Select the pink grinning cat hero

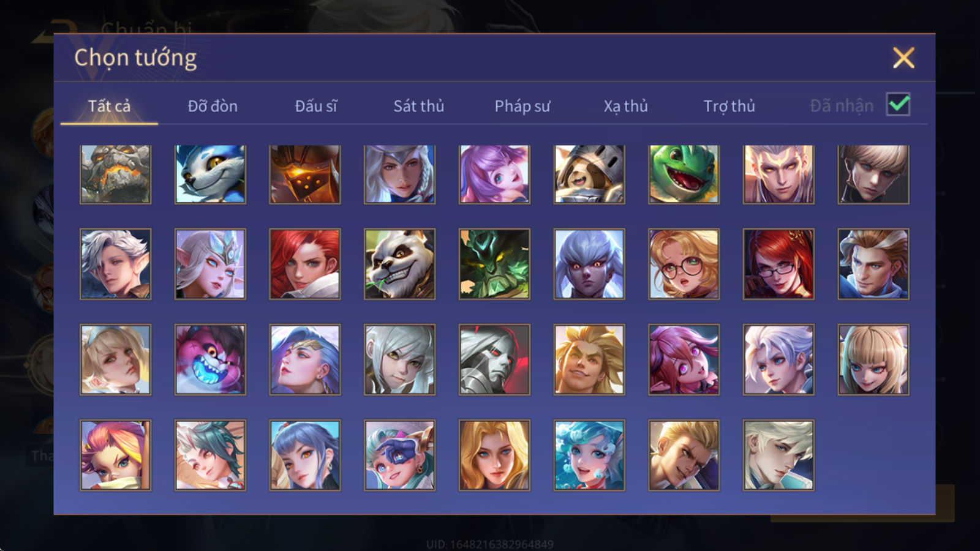click(210, 359)
